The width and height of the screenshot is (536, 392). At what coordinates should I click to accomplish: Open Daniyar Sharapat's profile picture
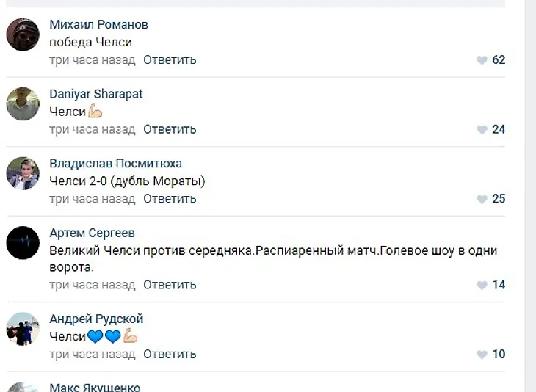23,104
